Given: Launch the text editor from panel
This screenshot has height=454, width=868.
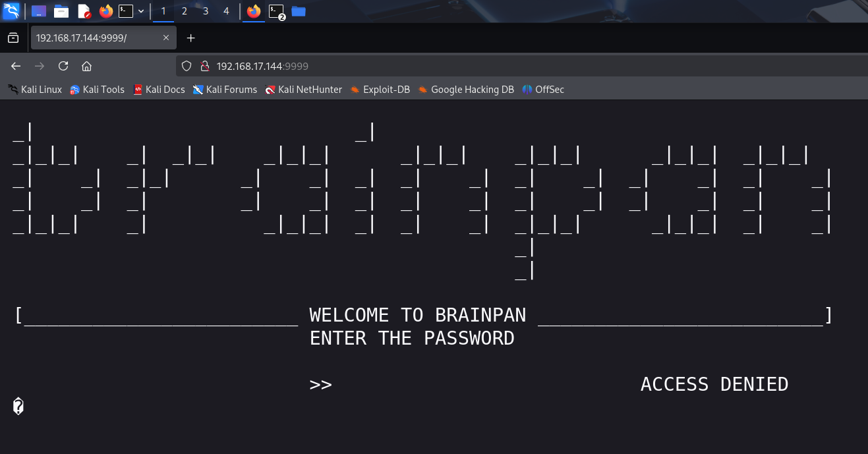Looking at the screenshot, I should pos(84,11).
